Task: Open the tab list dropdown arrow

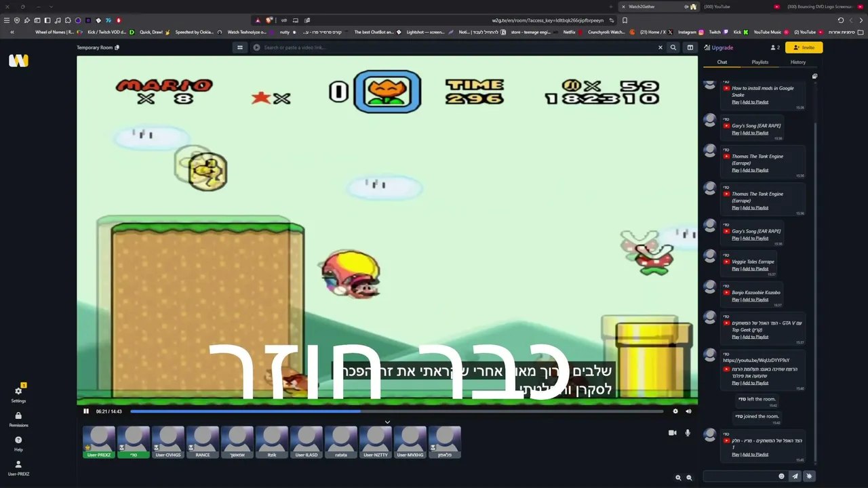Action: [x=51, y=7]
